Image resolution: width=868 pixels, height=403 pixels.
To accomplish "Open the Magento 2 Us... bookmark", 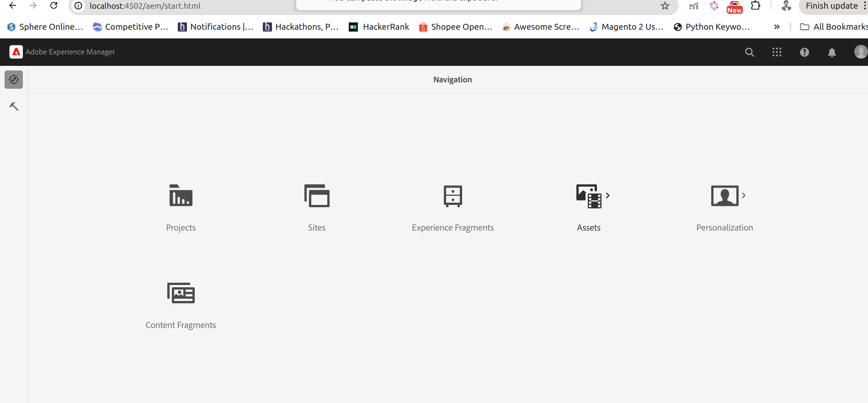I will pyautogui.click(x=627, y=27).
